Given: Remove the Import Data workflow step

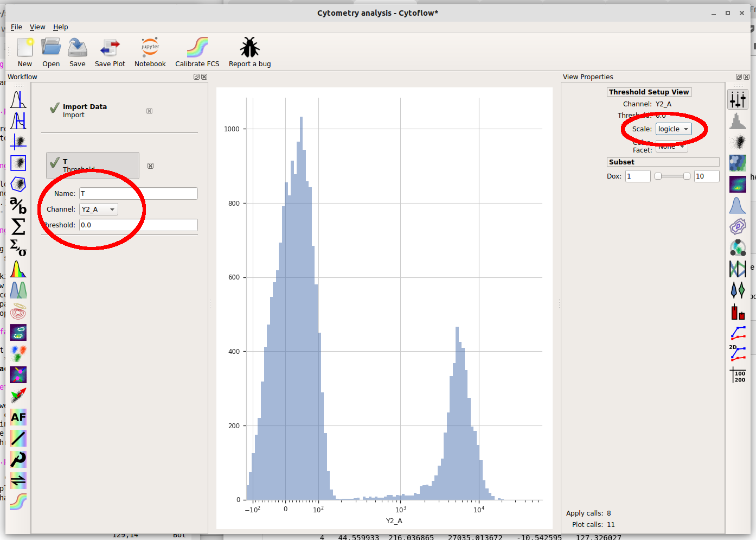Looking at the screenshot, I should coord(149,111).
